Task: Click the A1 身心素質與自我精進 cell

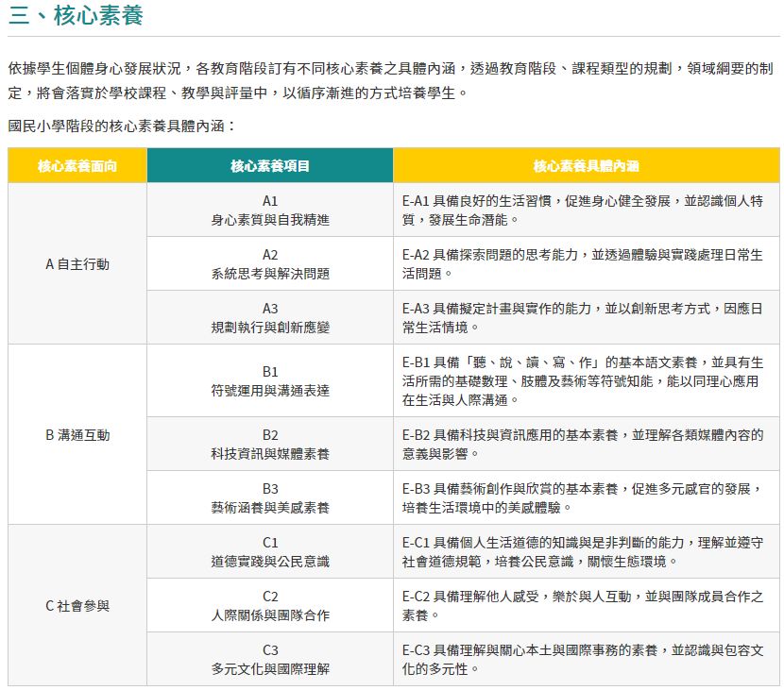Action: pyautogui.click(x=270, y=210)
